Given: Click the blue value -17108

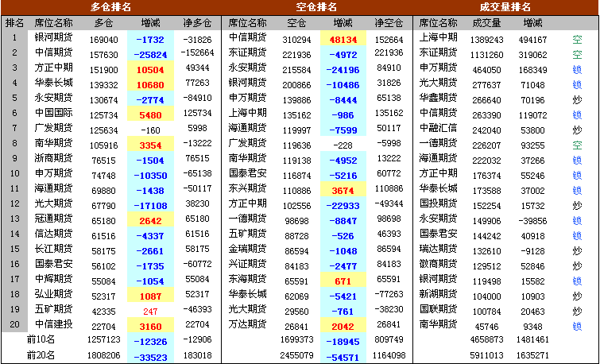Looking at the screenshot, I should pyautogui.click(x=150, y=206).
